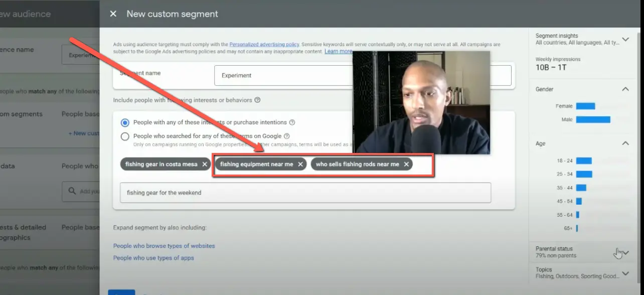Close the New custom segment dialog
The width and height of the screenshot is (644, 295).
click(113, 14)
